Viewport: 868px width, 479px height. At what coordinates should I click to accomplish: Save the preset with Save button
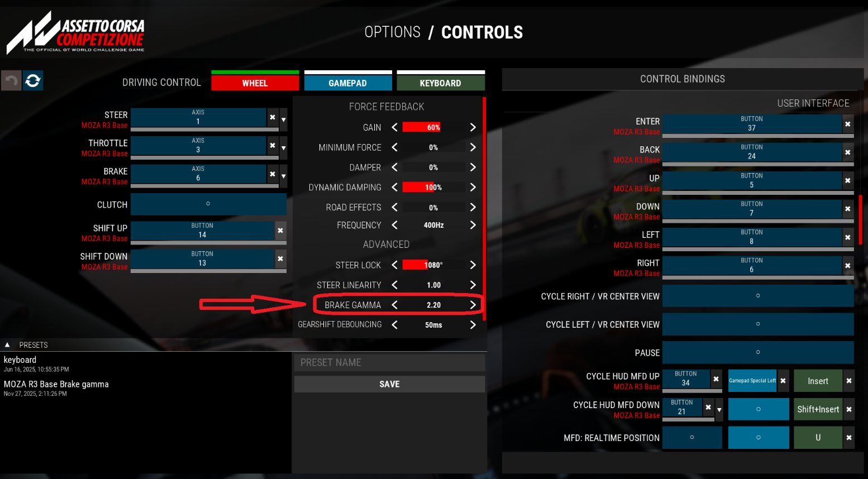(x=389, y=384)
